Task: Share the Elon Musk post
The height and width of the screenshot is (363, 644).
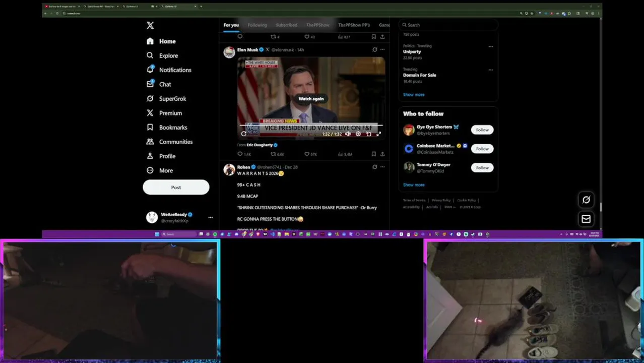Action: point(382,154)
